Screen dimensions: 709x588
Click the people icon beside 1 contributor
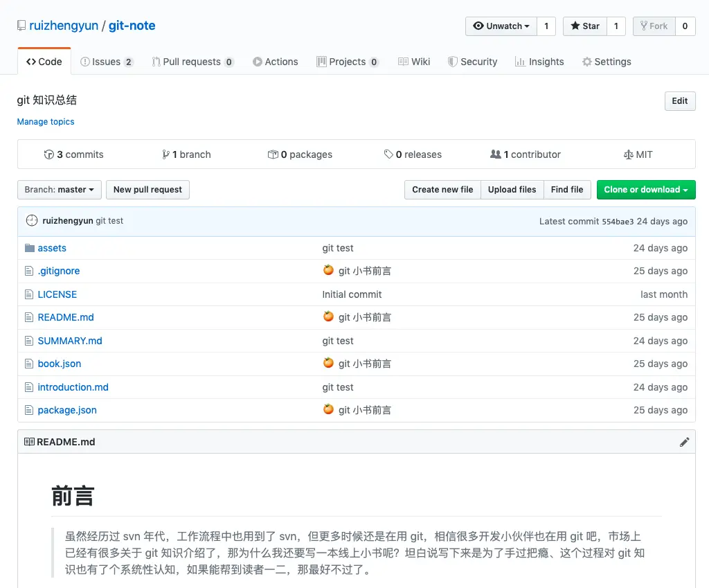point(496,154)
